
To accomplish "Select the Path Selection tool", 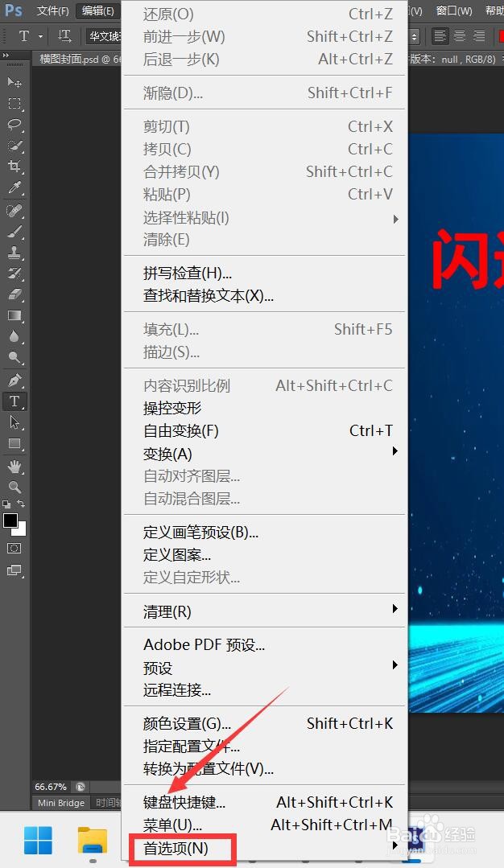I will tap(14, 422).
